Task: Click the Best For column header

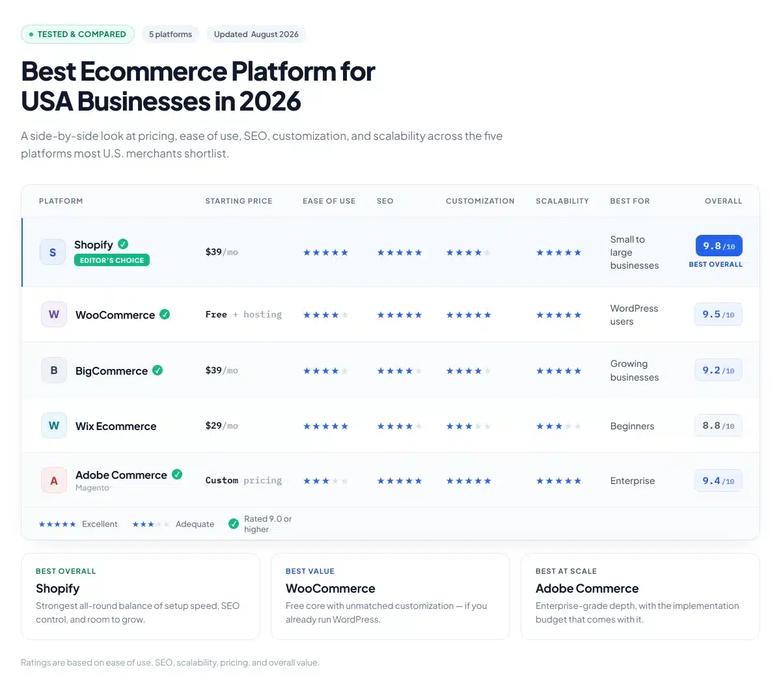Action: click(x=630, y=201)
